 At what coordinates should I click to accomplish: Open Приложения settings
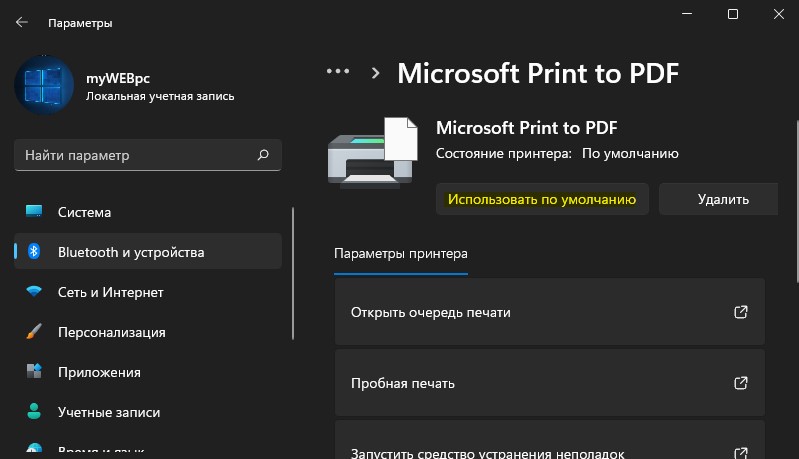(148, 372)
